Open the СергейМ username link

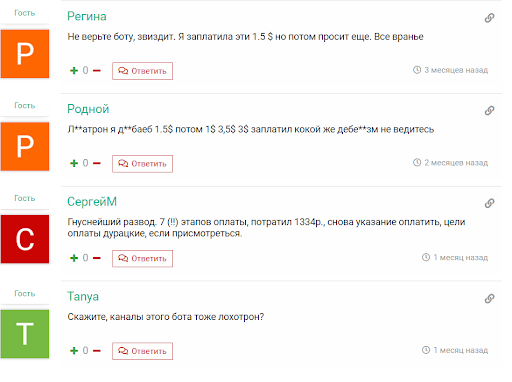pos(92,202)
